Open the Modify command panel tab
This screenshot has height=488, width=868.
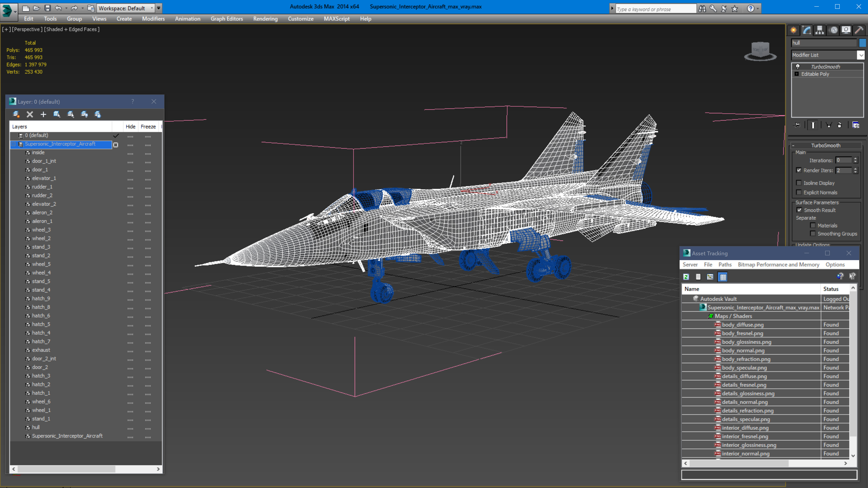tap(807, 30)
